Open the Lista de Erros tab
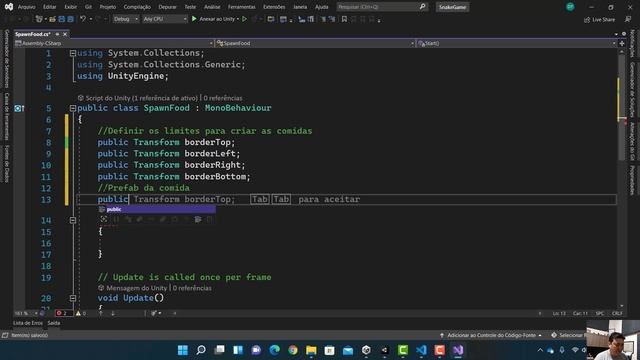640x360 pixels. coord(28,323)
